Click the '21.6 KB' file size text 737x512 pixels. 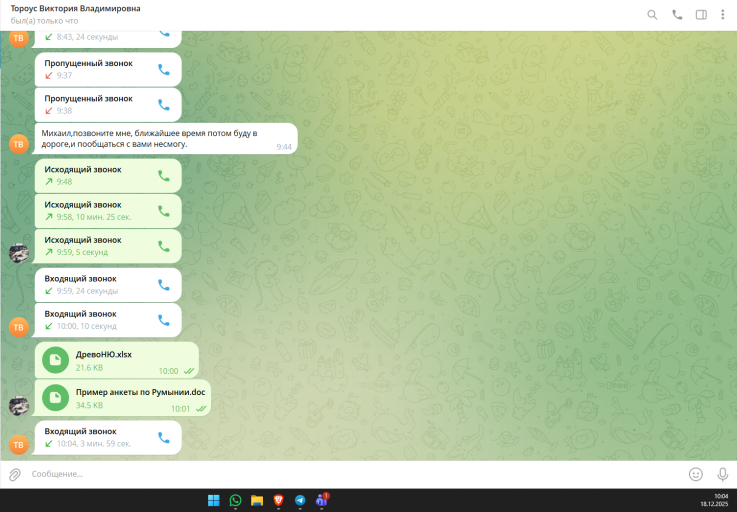[89, 368]
